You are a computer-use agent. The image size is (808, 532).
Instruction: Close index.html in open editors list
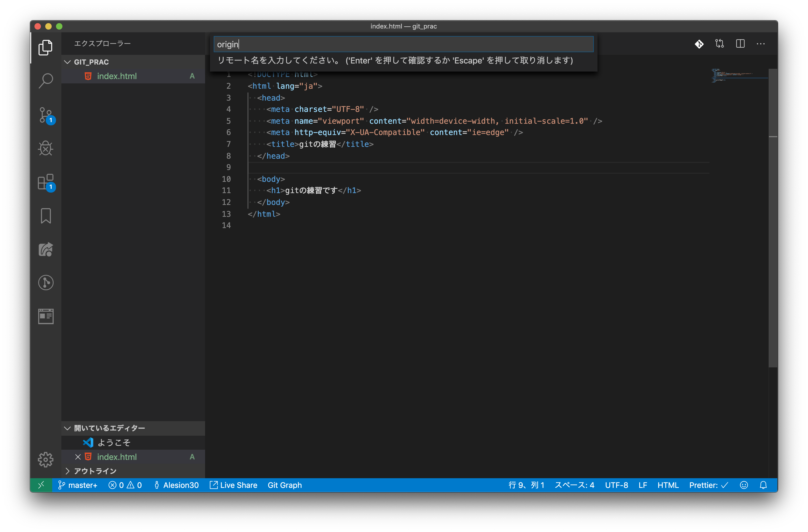coord(78,457)
